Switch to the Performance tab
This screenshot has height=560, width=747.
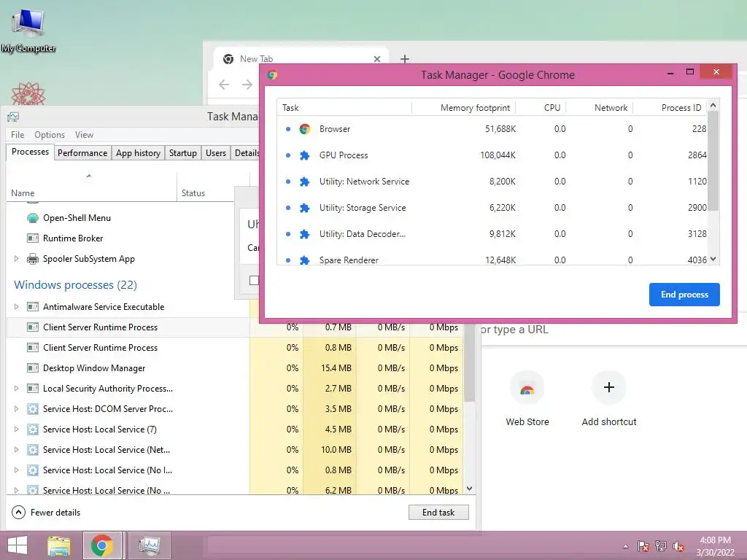click(82, 153)
